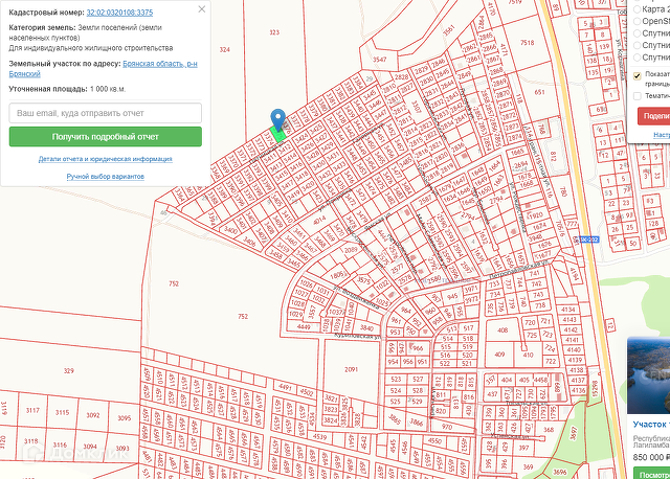Click parcel 3575 on the map
This screenshot has width=670, height=479.
click(x=363, y=281)
